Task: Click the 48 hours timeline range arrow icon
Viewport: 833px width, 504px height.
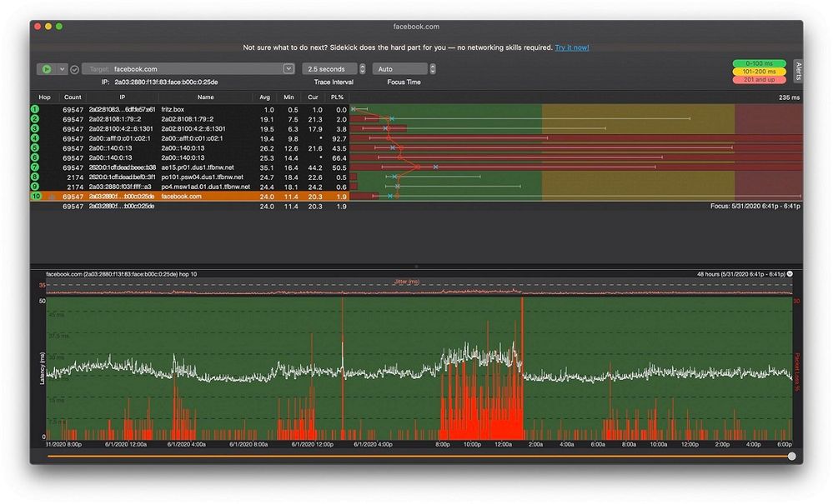Action: click(x=790, y=273)
